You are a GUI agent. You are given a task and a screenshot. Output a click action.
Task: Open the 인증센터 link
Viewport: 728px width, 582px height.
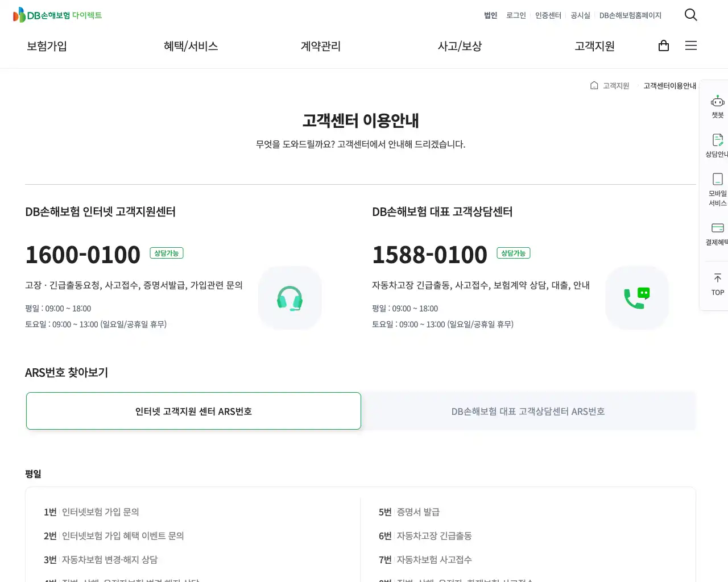pyautogui.click(x=548, y=15)
